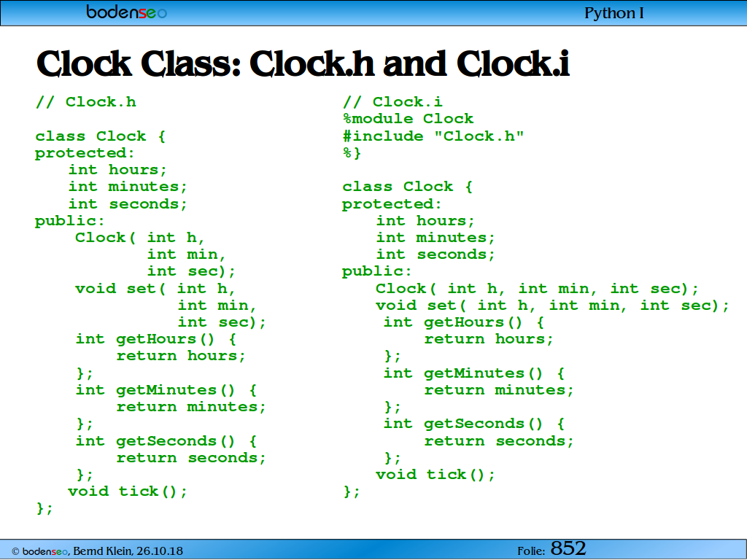The width and height of the screenshot is (747, 560).
Task: Select the one-line "void set( int h, int min, int sec);"
Action: (x=552, y=306)
